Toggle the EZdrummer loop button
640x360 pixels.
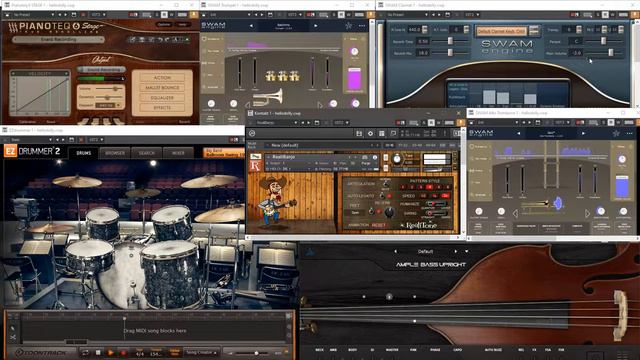(x=85, y=353)
